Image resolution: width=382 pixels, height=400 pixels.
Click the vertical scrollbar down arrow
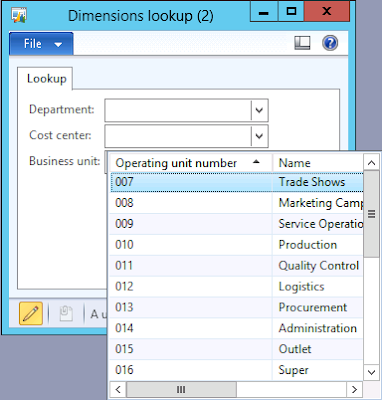coord(371,372)
